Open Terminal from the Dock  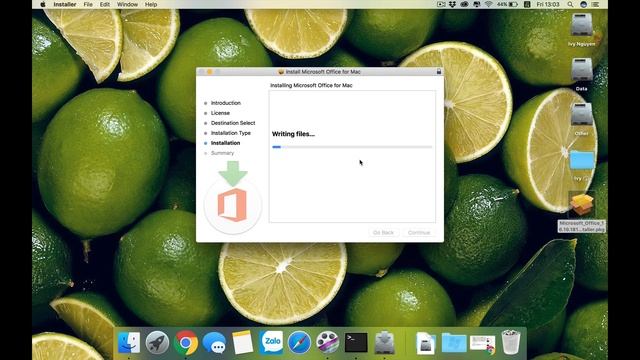(356, 342)
